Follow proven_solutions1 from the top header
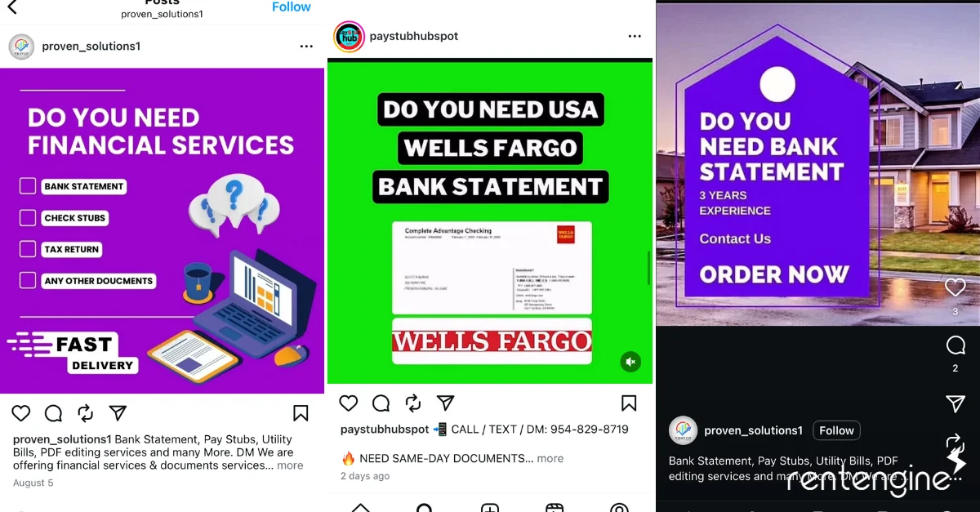 pos(292,7)
